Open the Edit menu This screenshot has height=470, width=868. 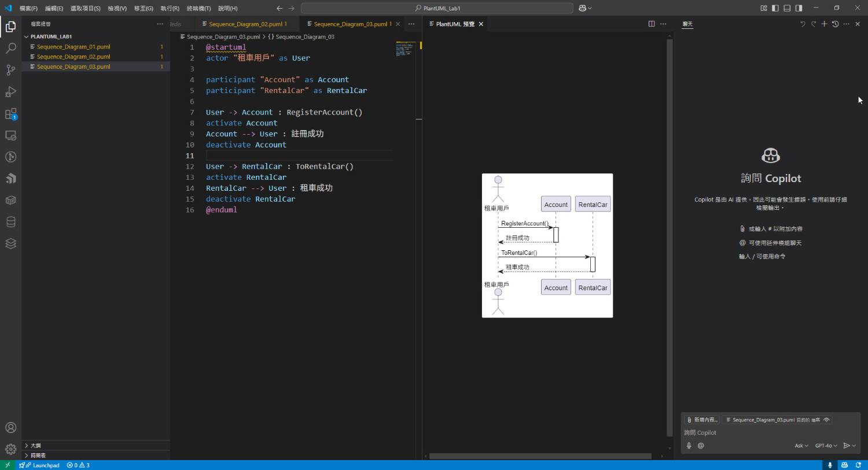tap(54, 8)
